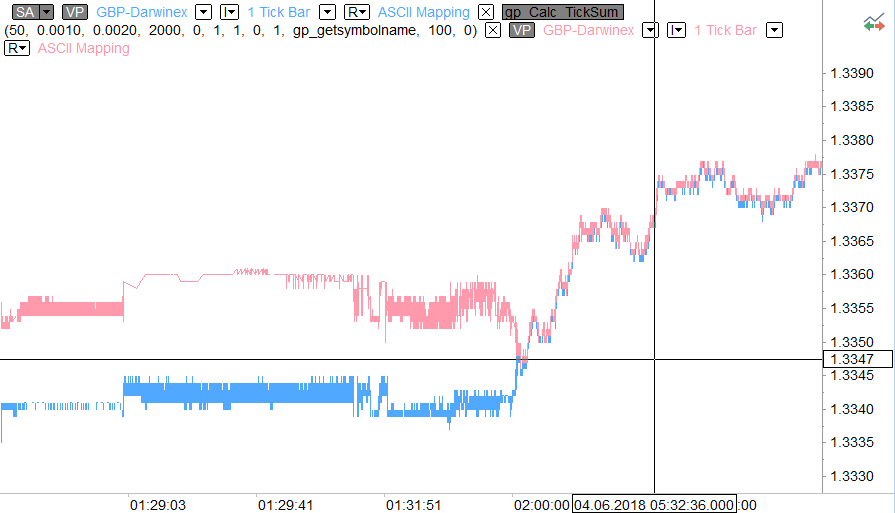Click the 1.3350 price axis label
The width and height of the screenshot is (895, 513).
coord(852,342)
